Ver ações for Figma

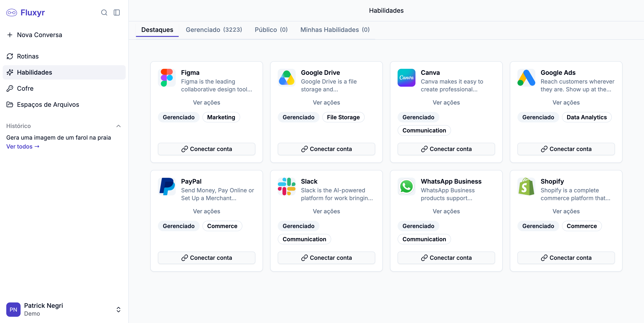tap(206, 103)
